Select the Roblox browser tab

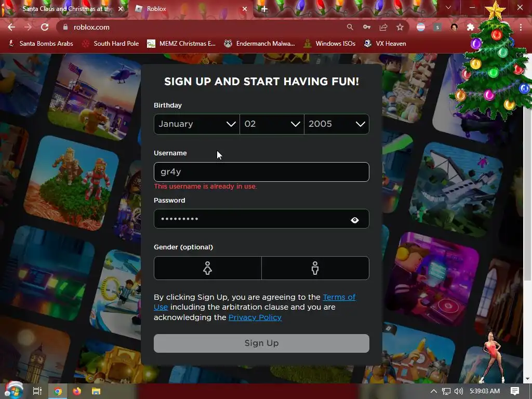(189, 9)
